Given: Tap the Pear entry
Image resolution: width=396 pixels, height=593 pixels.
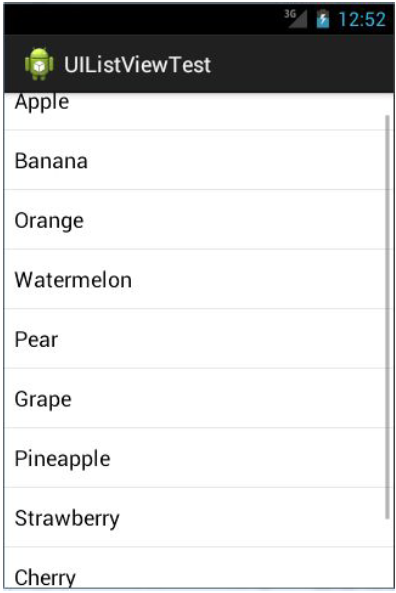Looking at the screenshot, I should click(x=197, y=338).
